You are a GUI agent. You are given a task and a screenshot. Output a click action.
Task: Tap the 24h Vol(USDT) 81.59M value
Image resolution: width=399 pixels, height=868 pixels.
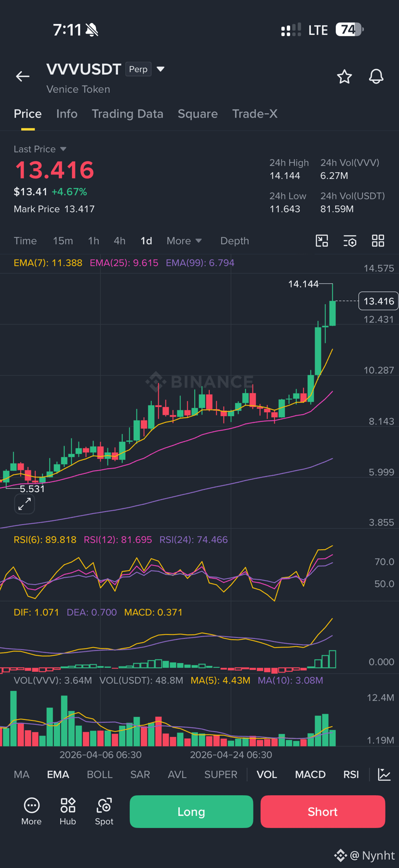(337, 209)
